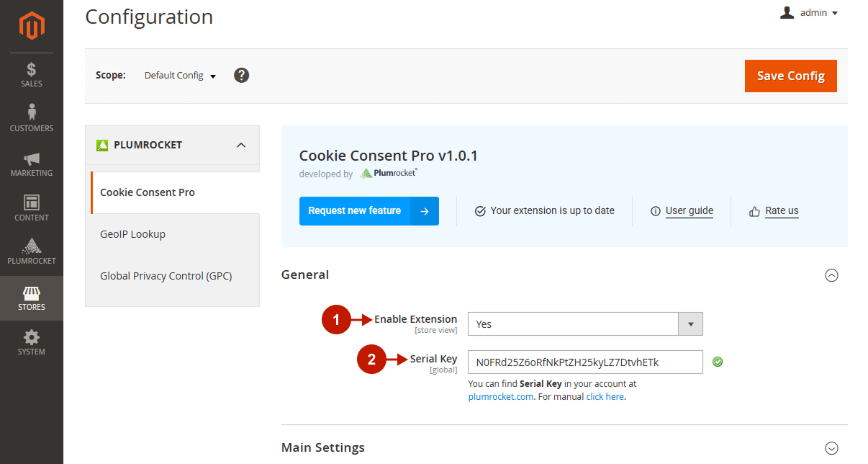
Task: Click the Request new feature button
Action: [369, 211]
